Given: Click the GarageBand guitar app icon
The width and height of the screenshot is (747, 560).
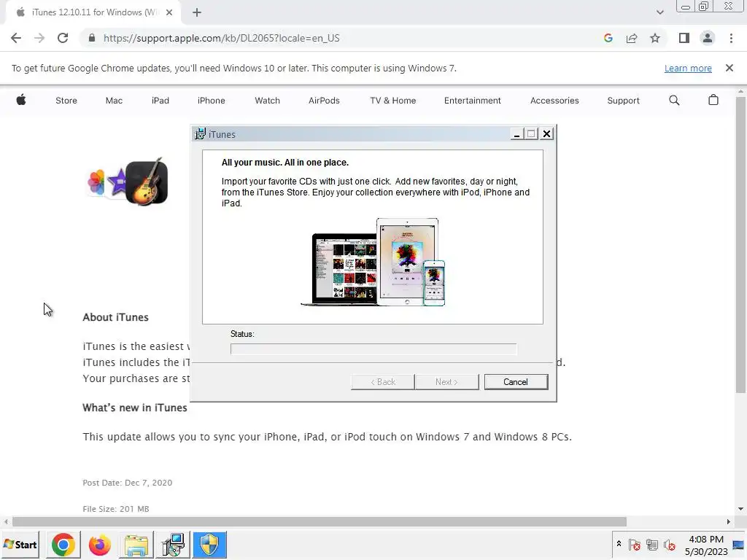Looking at the screenshot, I should point(146,182).
